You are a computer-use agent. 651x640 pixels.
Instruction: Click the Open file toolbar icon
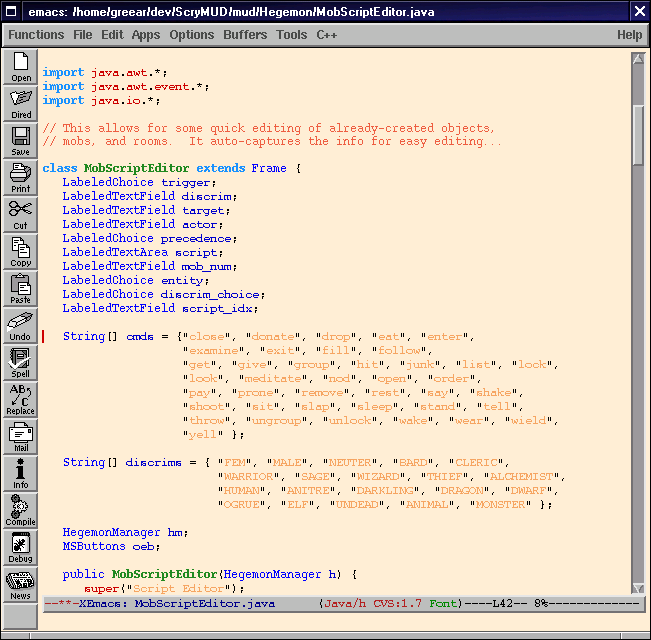pos(20,66)
